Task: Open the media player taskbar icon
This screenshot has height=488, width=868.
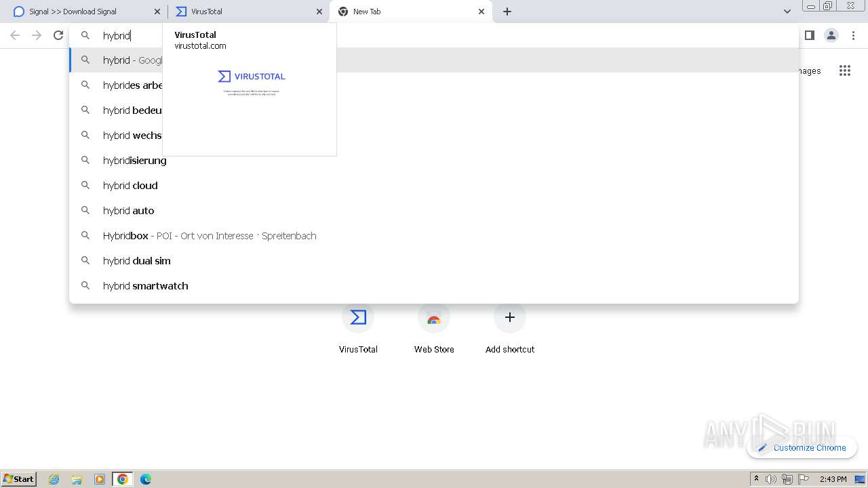Action: click(x=100, y=479)
